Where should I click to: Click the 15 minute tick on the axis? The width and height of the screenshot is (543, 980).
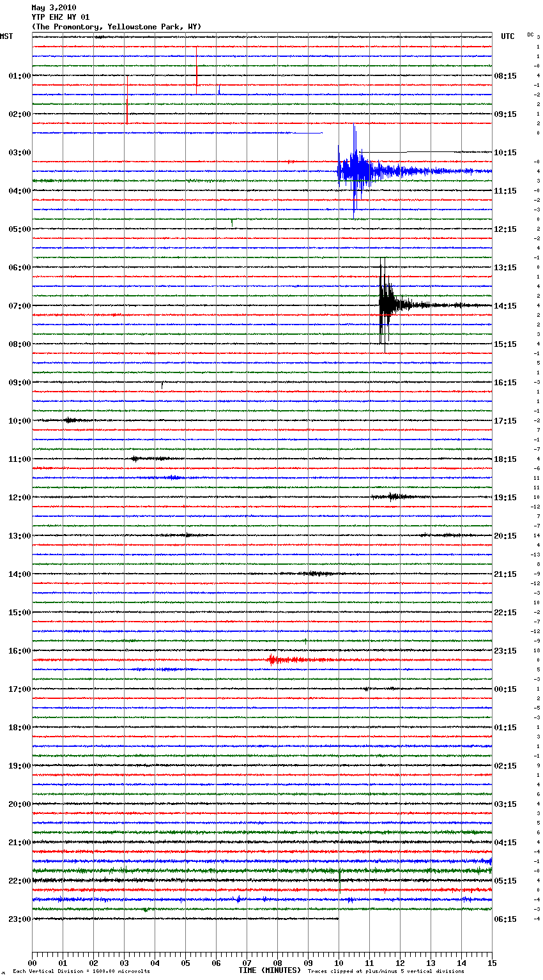tap(492, 963)
